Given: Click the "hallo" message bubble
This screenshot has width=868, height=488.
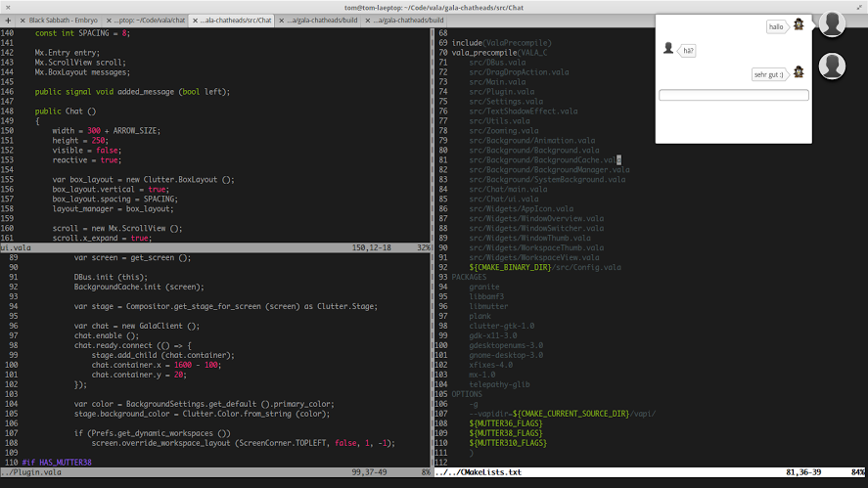Looking at the screenshot, I should click(777, 27).
